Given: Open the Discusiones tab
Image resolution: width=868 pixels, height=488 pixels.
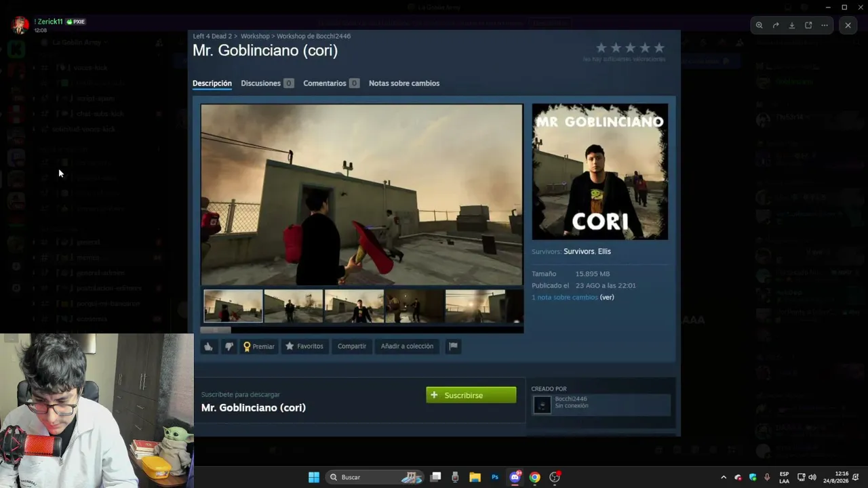Looking at the screenshot, I should tap(267, 83).
